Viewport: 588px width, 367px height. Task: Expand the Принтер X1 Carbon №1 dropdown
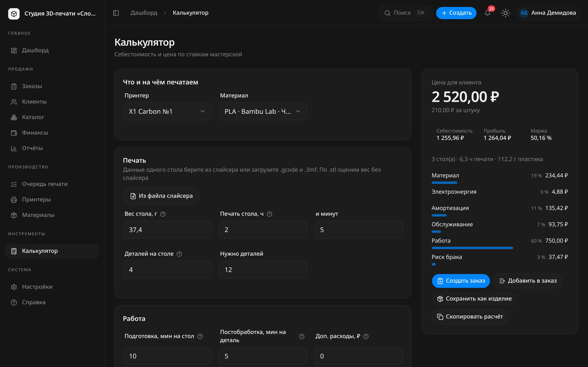[x=167, y=111]
